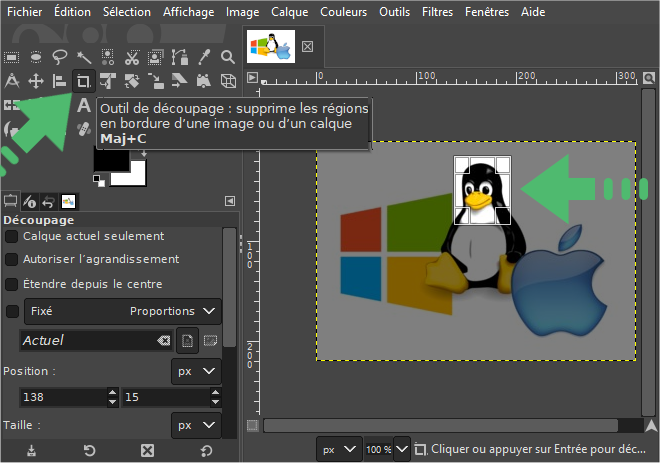This screenshot has height=463, width=660.
Task: Open the Fixé Proportions dropdown
Action: click(x=122, y=311)
